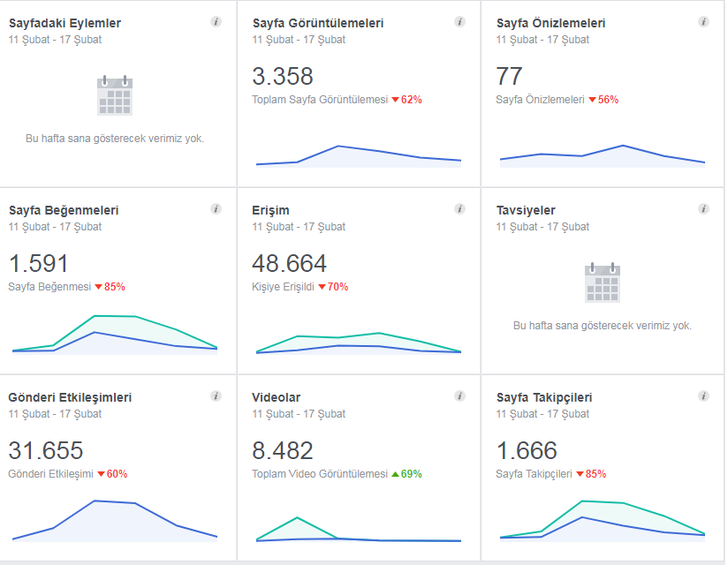Click 'Toplam Sayfa Görüntülemesi' label
728x565 pixels.
coord(320,100)
